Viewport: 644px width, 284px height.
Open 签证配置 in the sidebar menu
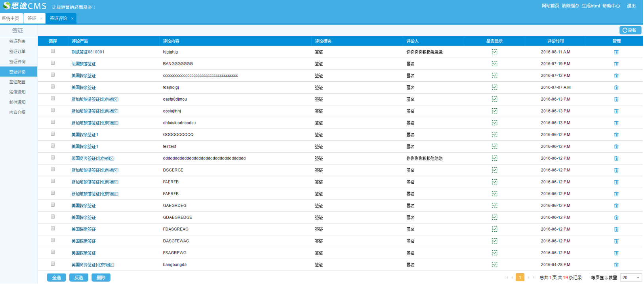17,82
